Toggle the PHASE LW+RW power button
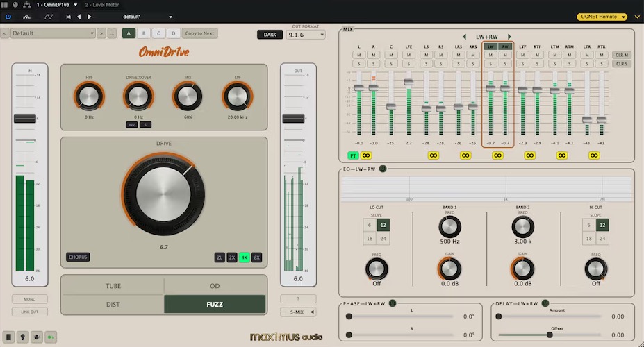Image resolution: width=644 pixels, height=347 pixels. pos(393,303)
